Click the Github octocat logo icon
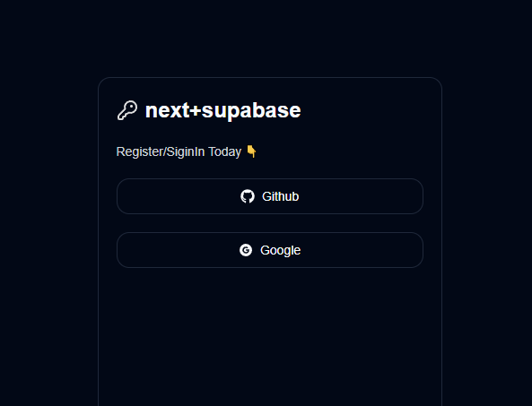Viewport: 532px width, 406px height. coord(248,196)
